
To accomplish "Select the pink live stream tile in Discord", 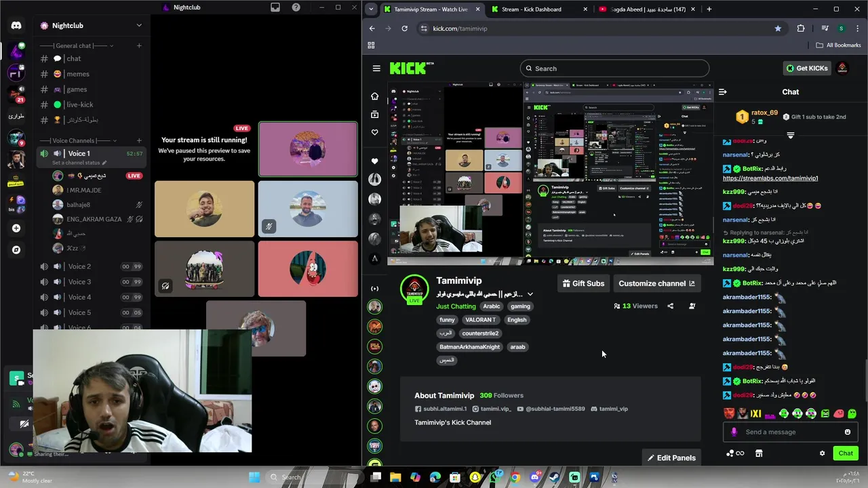I will click(308, 149).
